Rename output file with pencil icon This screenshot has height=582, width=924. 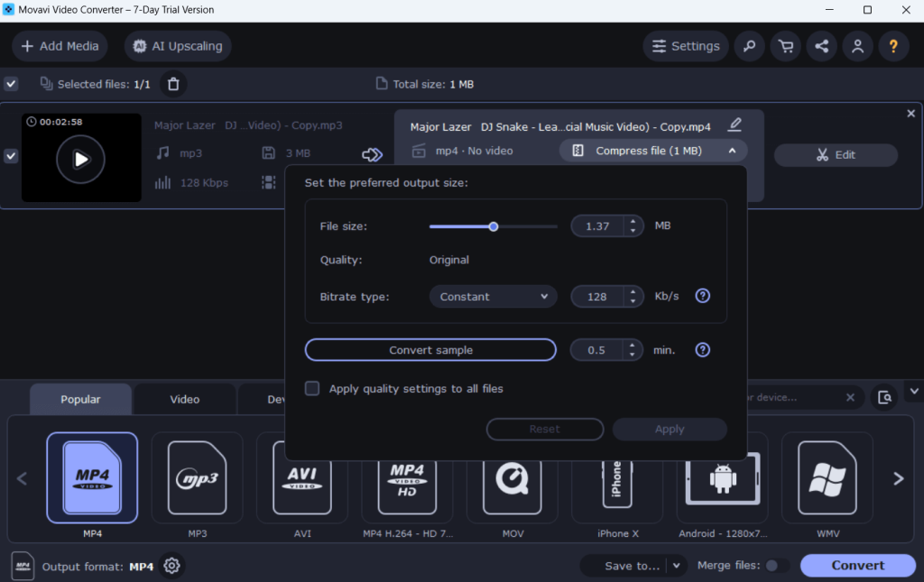click(735, 125)
